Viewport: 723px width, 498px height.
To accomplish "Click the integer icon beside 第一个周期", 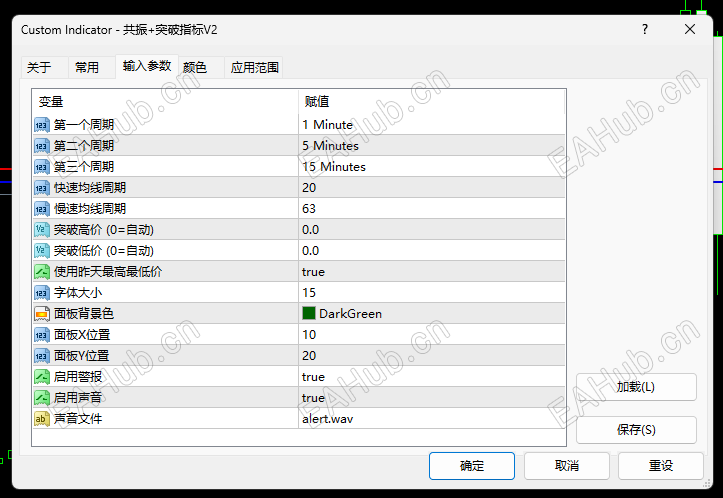I will (x=41, y=125).
